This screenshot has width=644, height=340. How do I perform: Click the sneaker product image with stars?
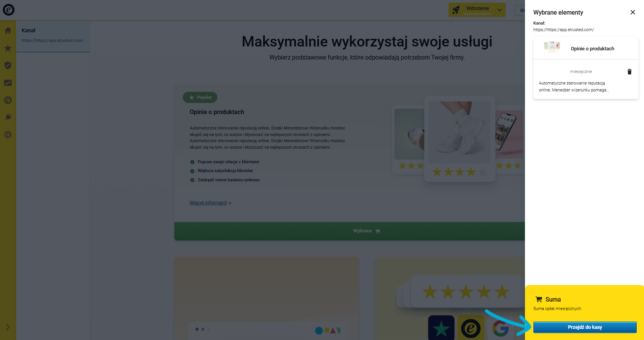460,138
